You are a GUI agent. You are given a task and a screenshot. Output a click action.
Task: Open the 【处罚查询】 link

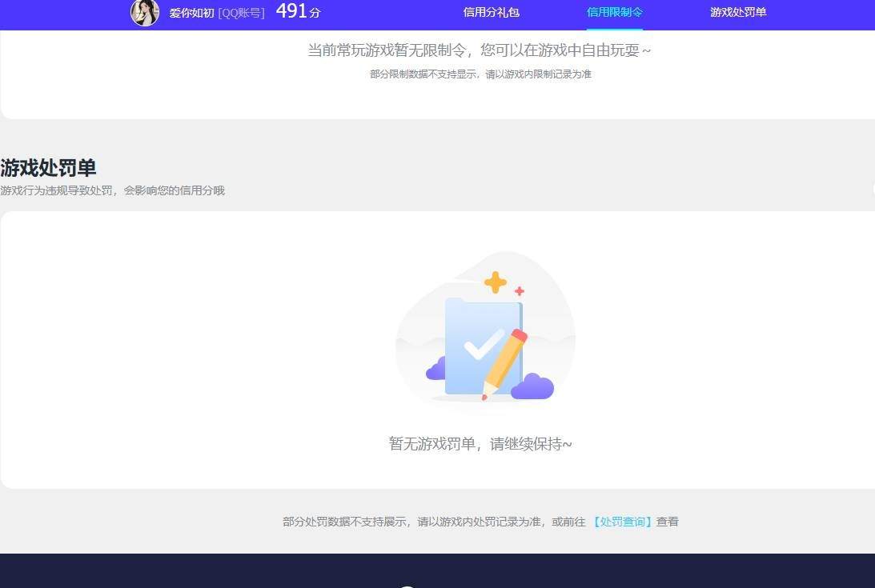pos(622,522)
